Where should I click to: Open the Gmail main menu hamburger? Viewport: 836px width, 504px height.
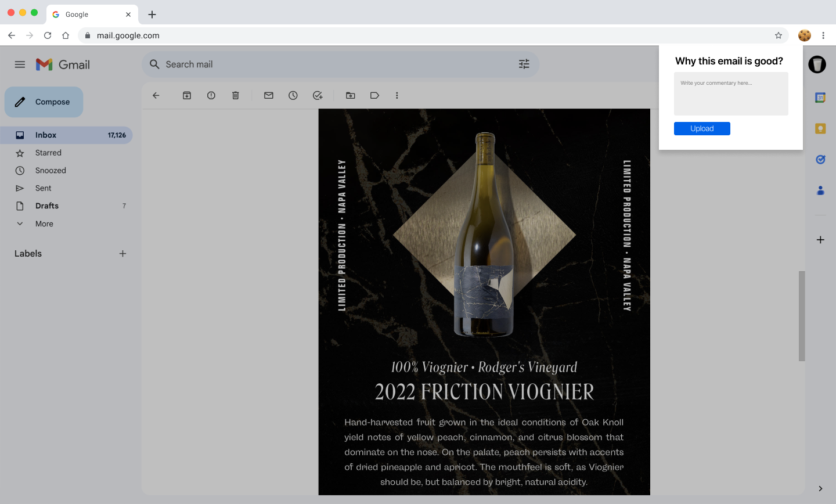click(x=20, y=64)
